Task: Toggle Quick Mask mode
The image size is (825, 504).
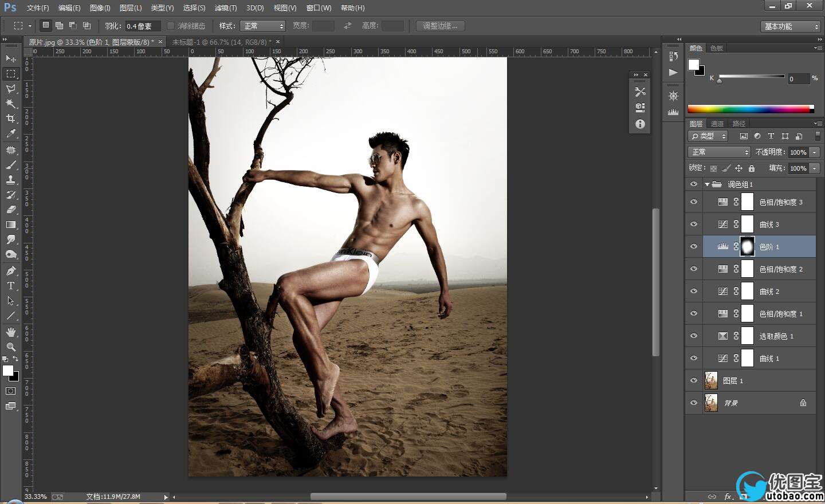Action: coord(11,391)
